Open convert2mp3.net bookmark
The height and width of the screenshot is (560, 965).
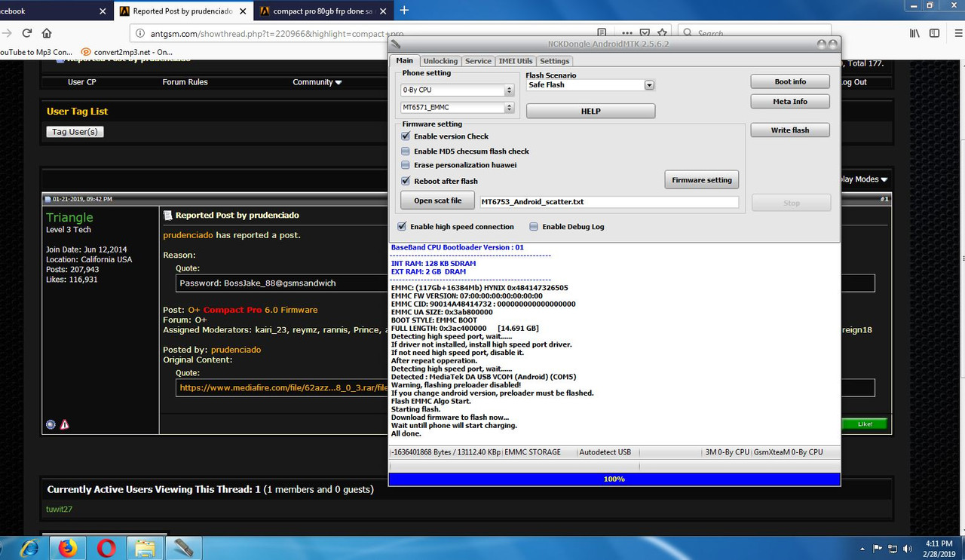tap(127, 52)
